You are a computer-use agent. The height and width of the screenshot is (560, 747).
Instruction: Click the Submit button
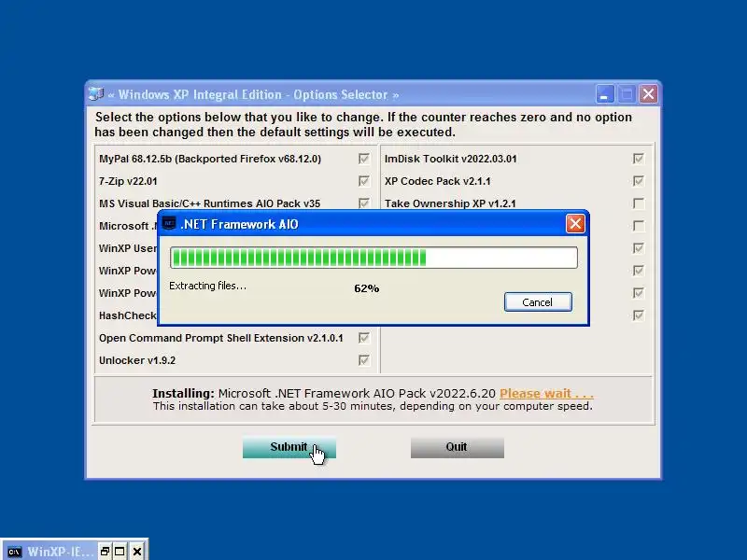[289, 447]
